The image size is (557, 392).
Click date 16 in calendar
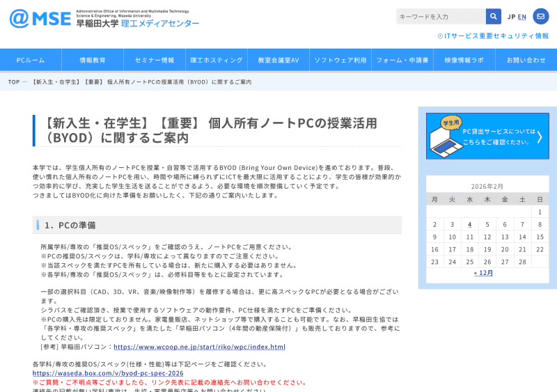click(434, 249)
